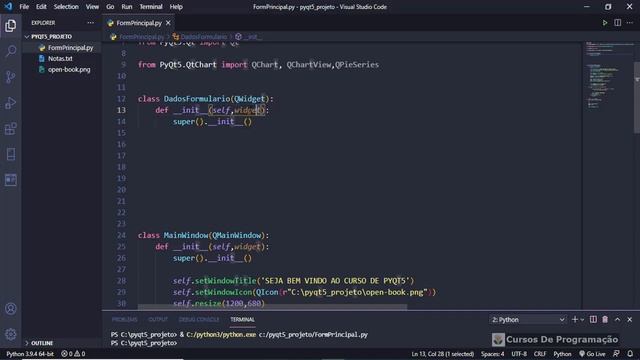Click the class MainWindow(QMainWindow) line
The width and height of the screenshot is (640, 360).
click(203, 235)
